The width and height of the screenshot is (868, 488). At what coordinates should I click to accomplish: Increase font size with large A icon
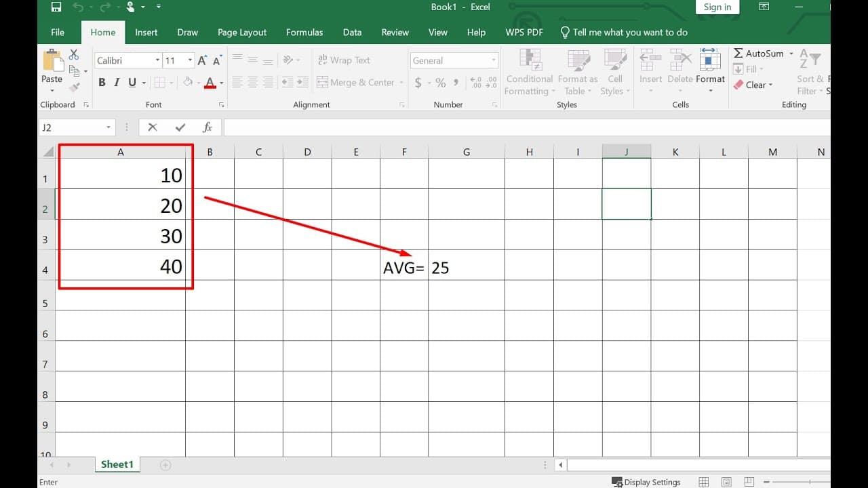pos(202,60)
